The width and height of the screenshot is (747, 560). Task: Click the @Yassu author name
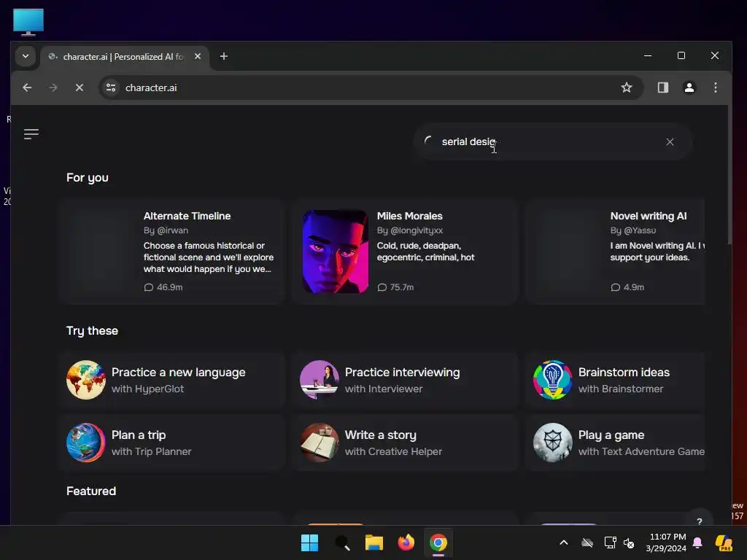[x=639, y=230]
